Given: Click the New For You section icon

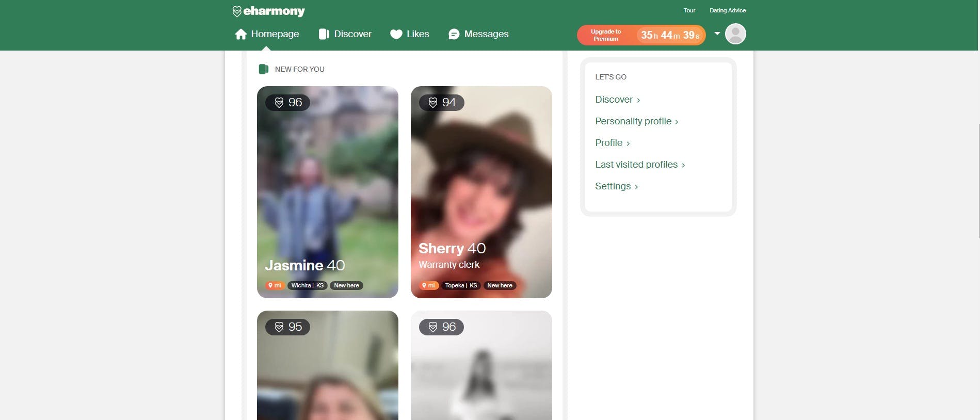Looking at the screenshot, I should (263, 69).
